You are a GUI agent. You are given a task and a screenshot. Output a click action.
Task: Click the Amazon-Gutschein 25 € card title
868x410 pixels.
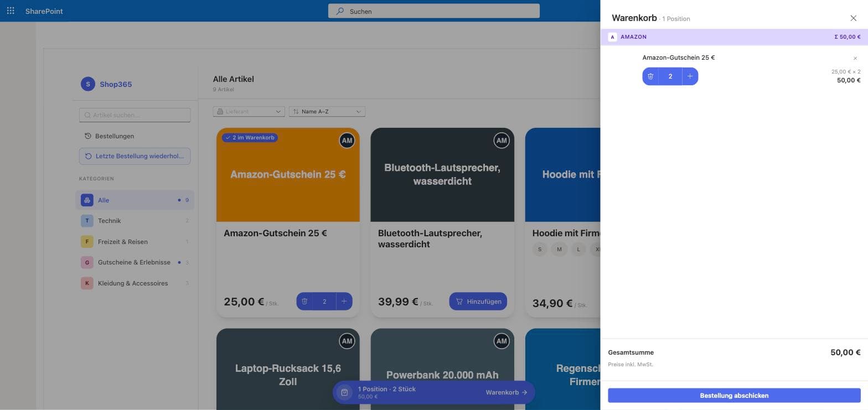(275, 233)
